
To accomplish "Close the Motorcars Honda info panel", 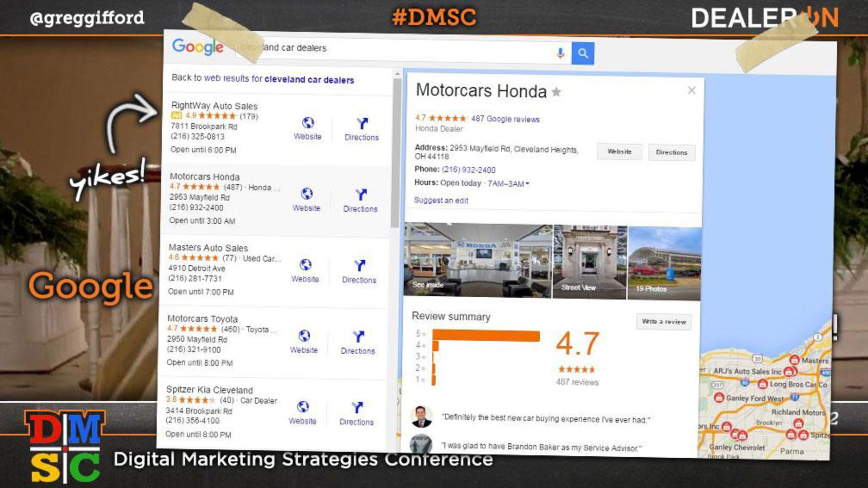I will point(691,90).
